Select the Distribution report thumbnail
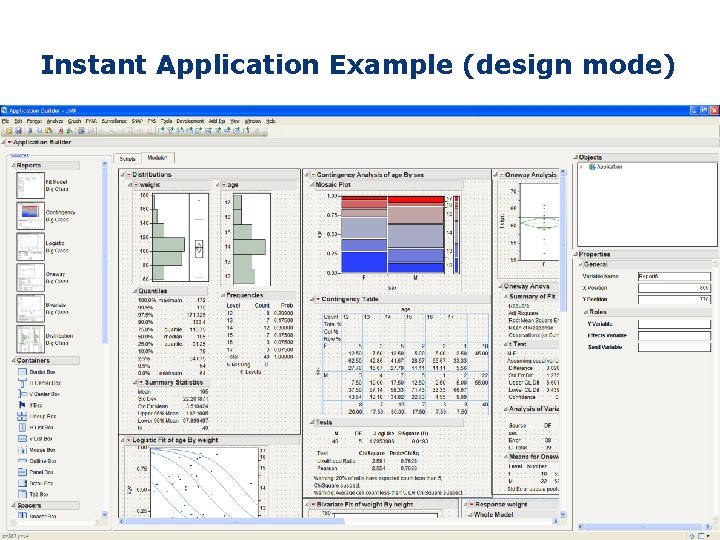 pyautogui.click(x=30, y=339)
